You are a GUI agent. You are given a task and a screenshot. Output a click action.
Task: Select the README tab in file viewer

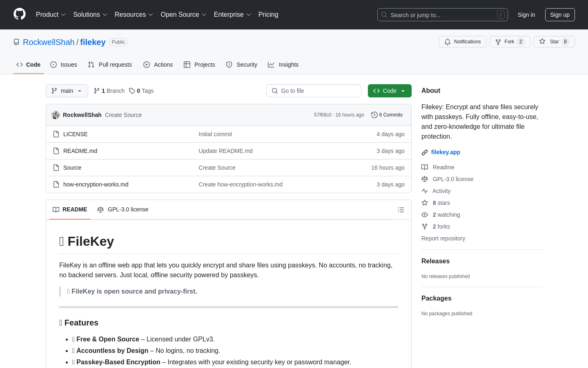click(x=70, y=209)
